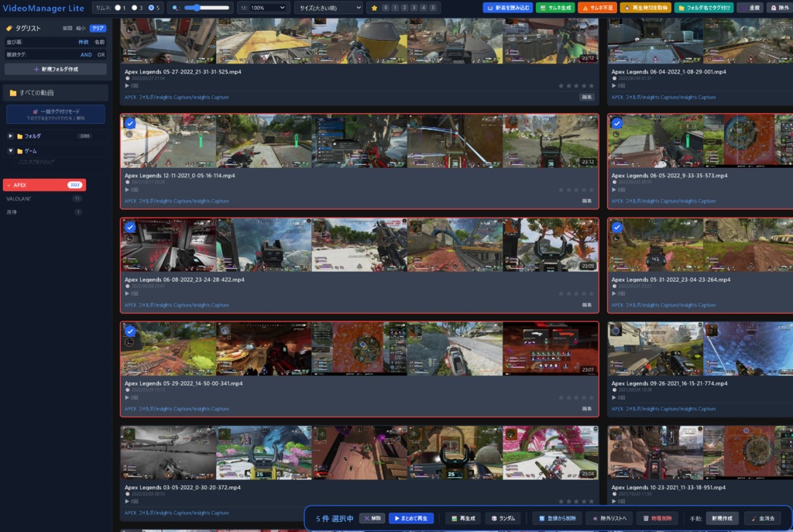
Task: Click the 一括タグ付けモード batch tagging button
Action: (56, 115)
